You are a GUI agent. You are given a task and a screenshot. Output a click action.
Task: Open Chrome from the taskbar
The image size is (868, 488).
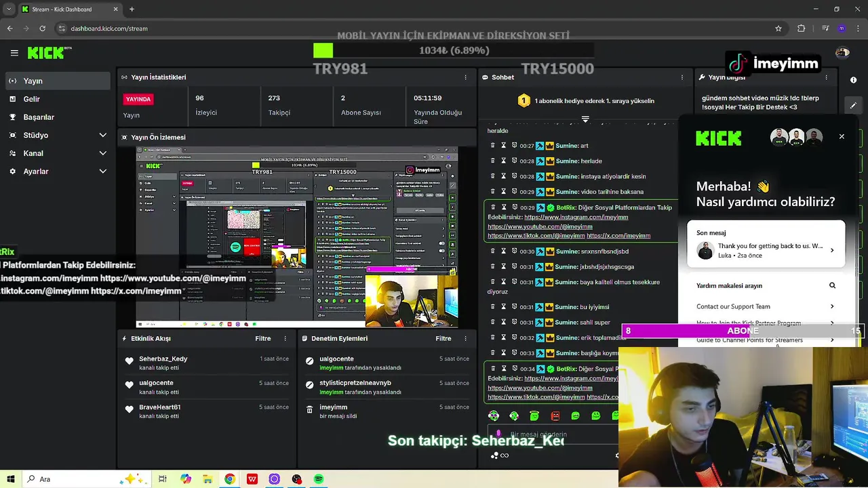coord(230,479)
